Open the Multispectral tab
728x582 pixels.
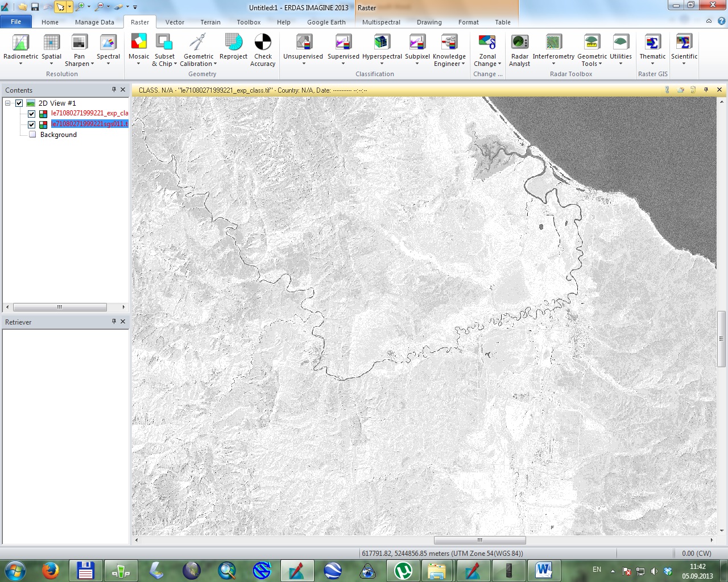click(x=381, y=22)
